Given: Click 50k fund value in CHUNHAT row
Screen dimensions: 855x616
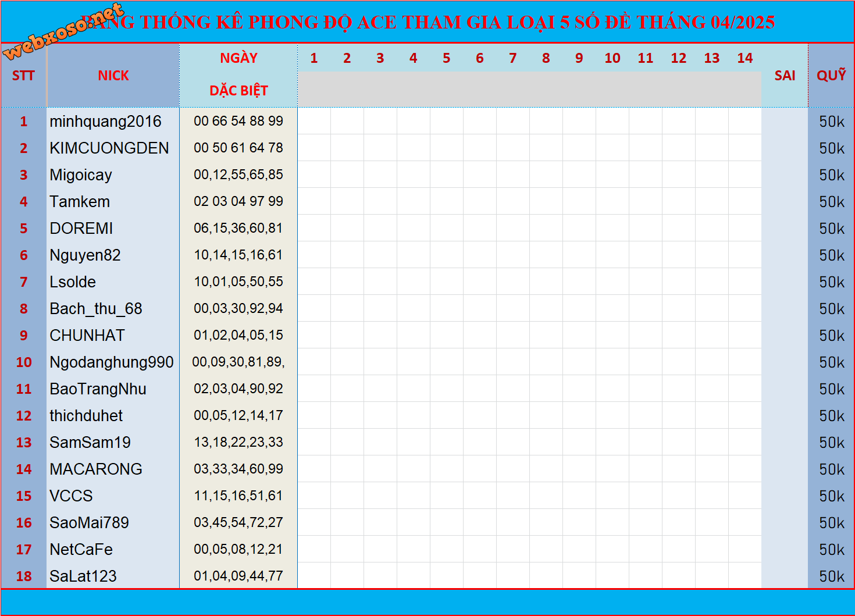Looking at the screenshot, I should coord(832,336).
